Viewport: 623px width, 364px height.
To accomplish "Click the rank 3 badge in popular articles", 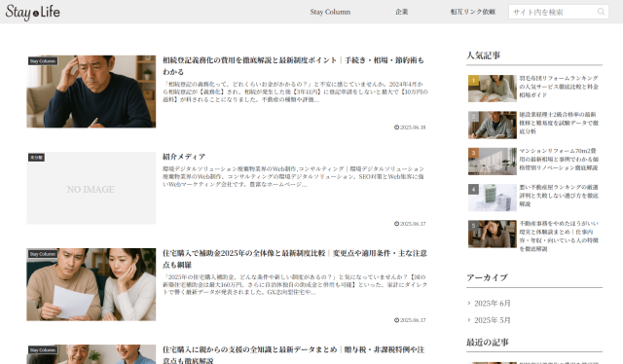I will [x=473, y=153].
